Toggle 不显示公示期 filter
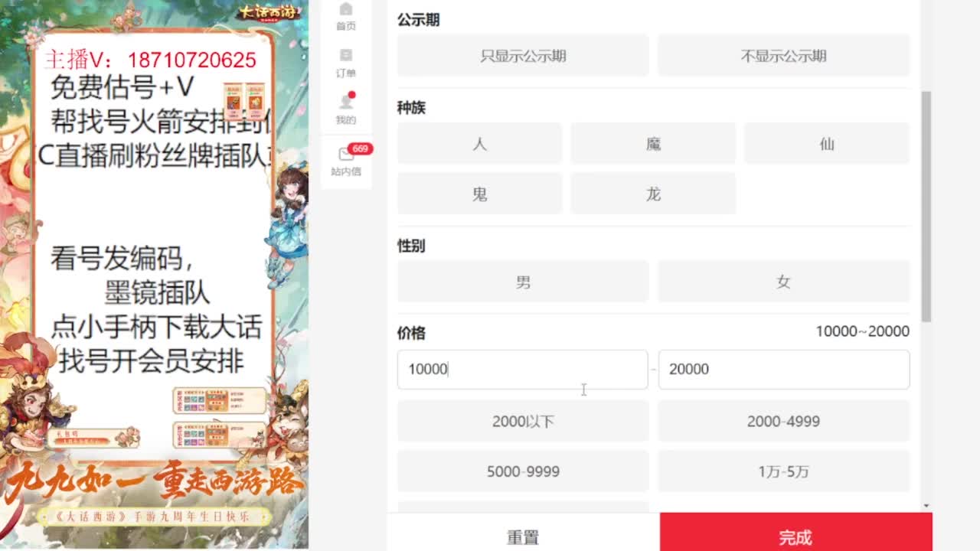Screen dimensions: 980x551 pos(783,56)
